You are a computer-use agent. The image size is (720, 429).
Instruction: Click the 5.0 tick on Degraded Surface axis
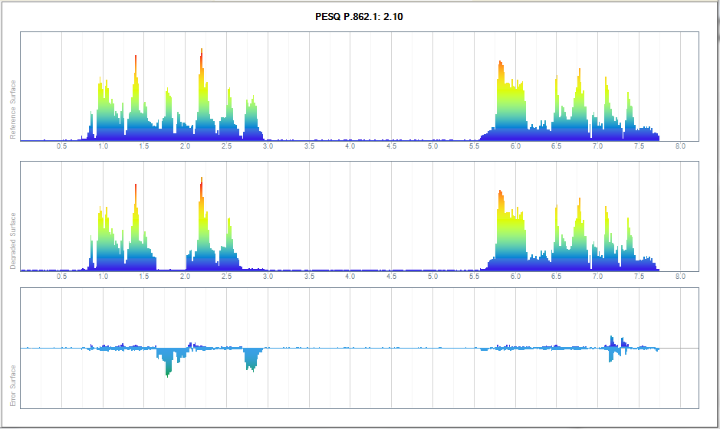(433, 276)
